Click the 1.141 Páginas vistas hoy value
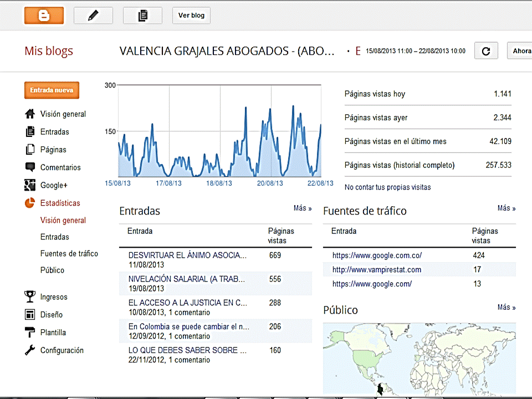Image resolution: width=532 pixels, height=399 pixels. coord(503,94)
